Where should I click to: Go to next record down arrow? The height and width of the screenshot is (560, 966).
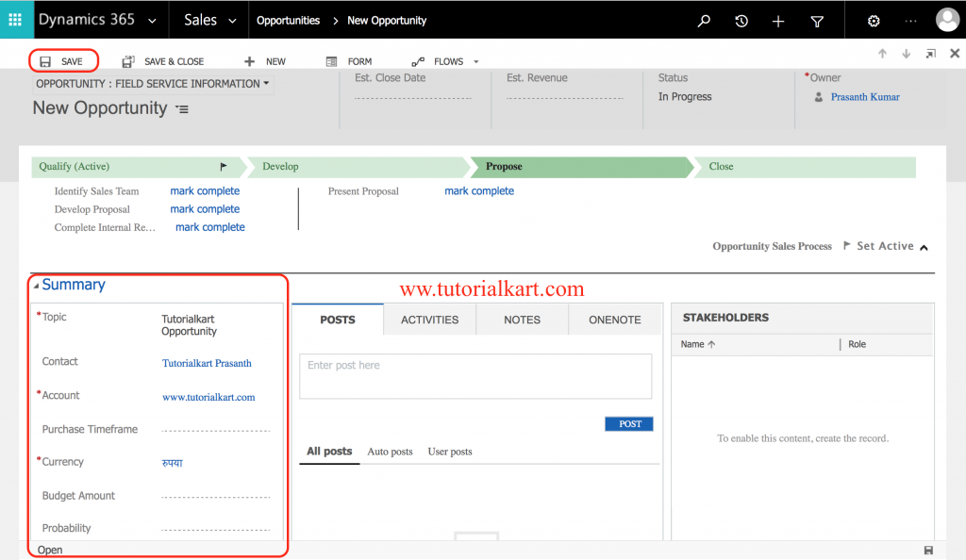(907, 54)
